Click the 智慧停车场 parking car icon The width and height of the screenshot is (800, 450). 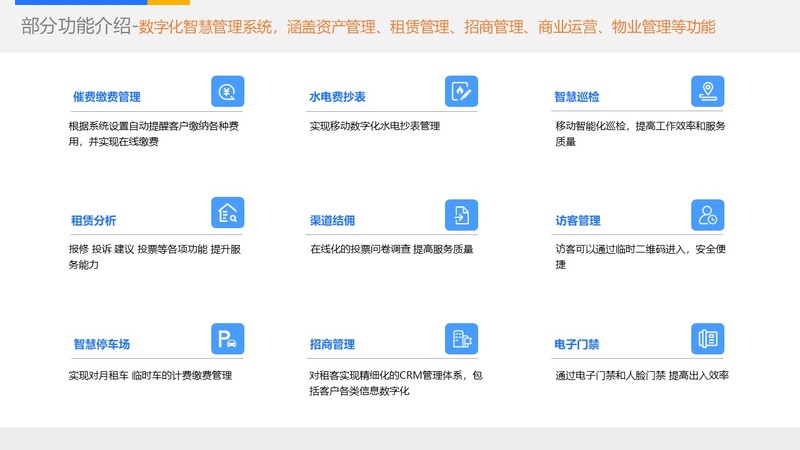point(228,339)
